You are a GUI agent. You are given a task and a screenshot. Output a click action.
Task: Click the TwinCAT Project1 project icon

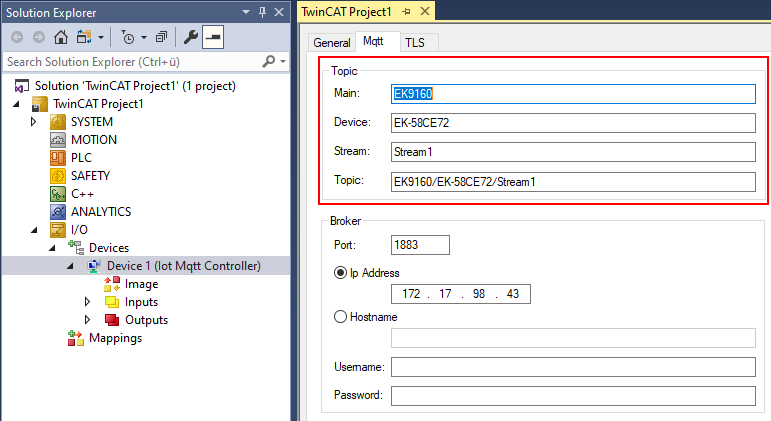(x=39, y=104)
